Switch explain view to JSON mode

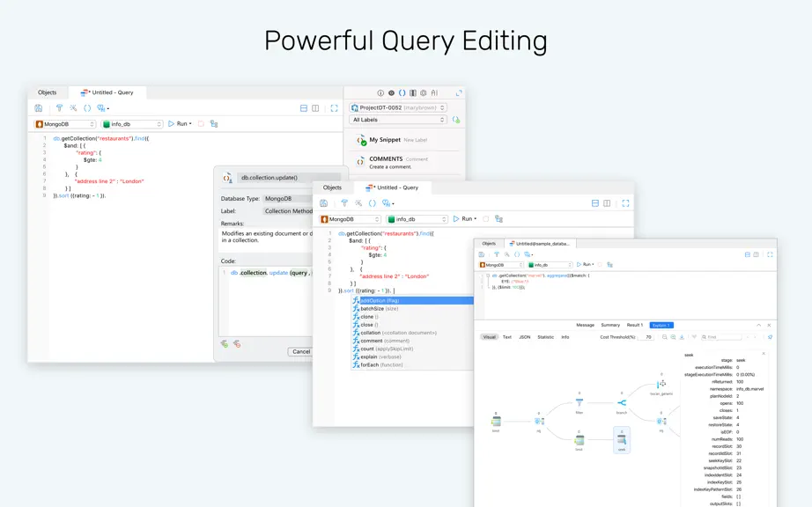coord(525,337)
